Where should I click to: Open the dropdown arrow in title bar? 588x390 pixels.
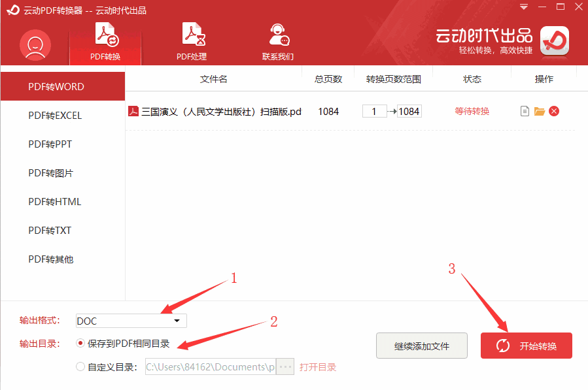point(523,7)
